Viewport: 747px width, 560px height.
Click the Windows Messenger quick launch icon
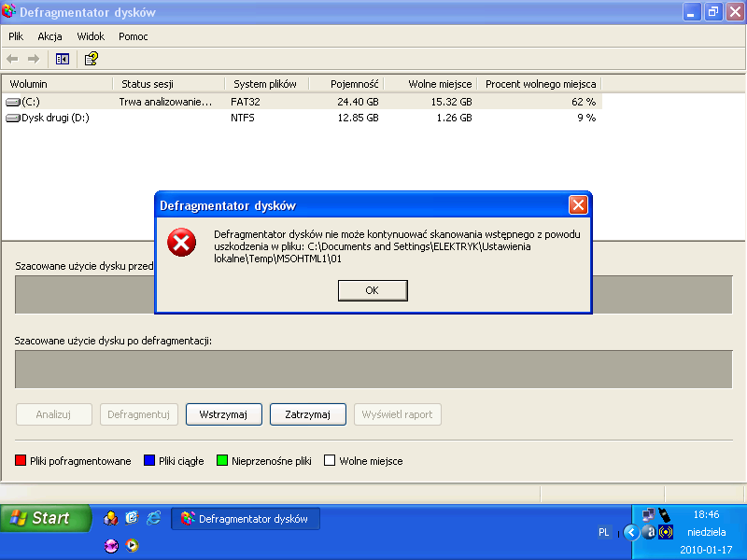[110, 518]
